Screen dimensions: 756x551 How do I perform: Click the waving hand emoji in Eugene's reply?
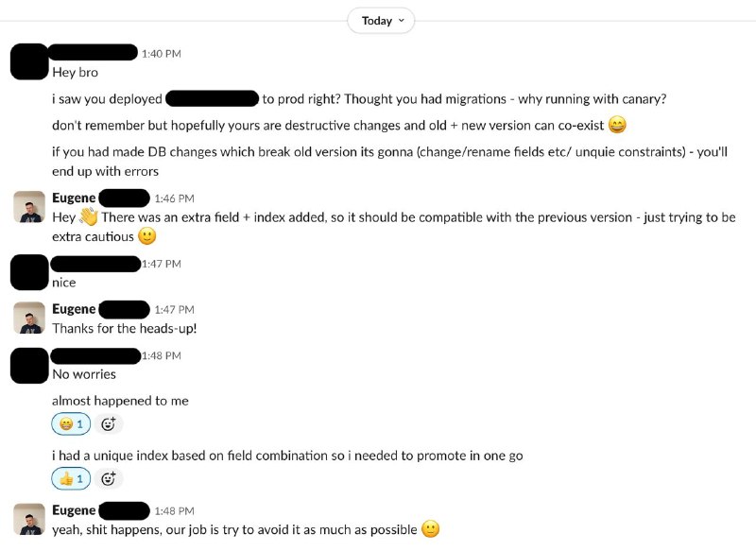(89, 216)
